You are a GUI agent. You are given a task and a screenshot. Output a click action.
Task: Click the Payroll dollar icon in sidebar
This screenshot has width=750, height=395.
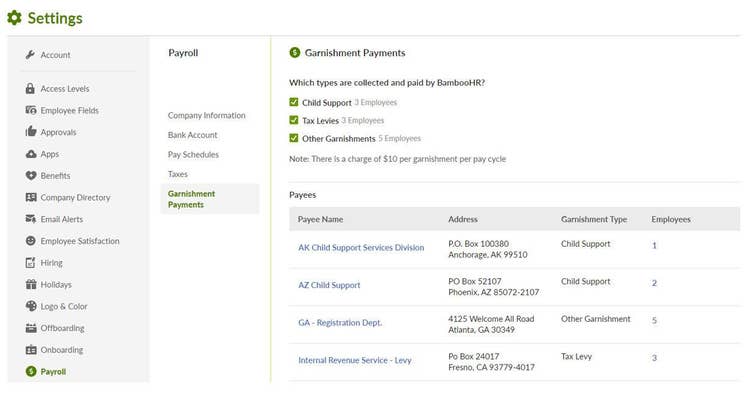[31, 371]
